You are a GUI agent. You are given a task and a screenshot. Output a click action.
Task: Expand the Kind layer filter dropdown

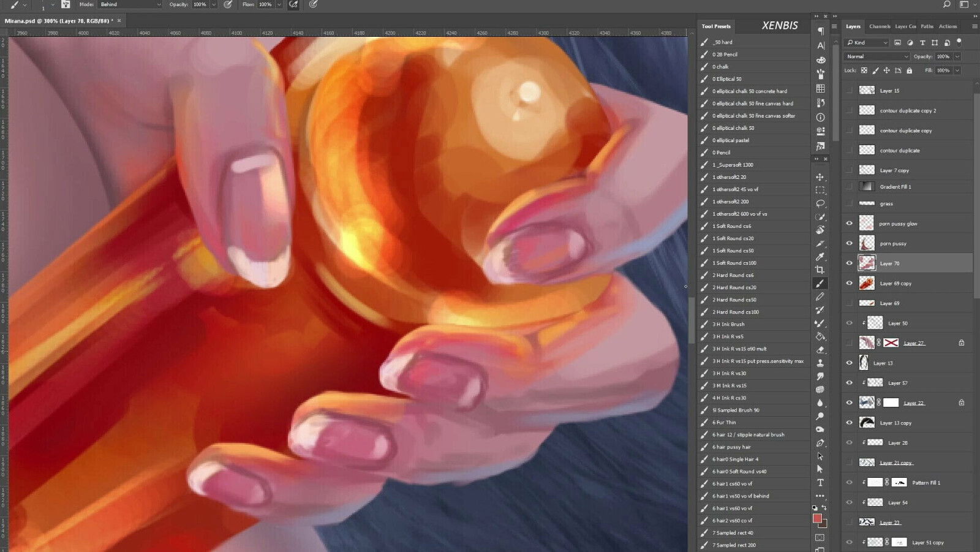point(867,43)
